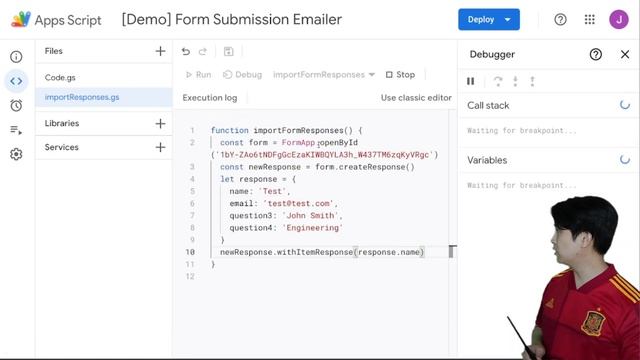Open the project Overview info icon

pos(16,57)
